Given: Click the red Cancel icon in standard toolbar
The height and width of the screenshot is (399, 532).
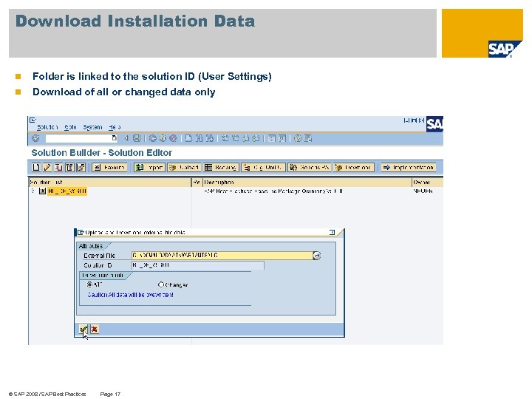Looking at the screenshot, I should 173,138.
